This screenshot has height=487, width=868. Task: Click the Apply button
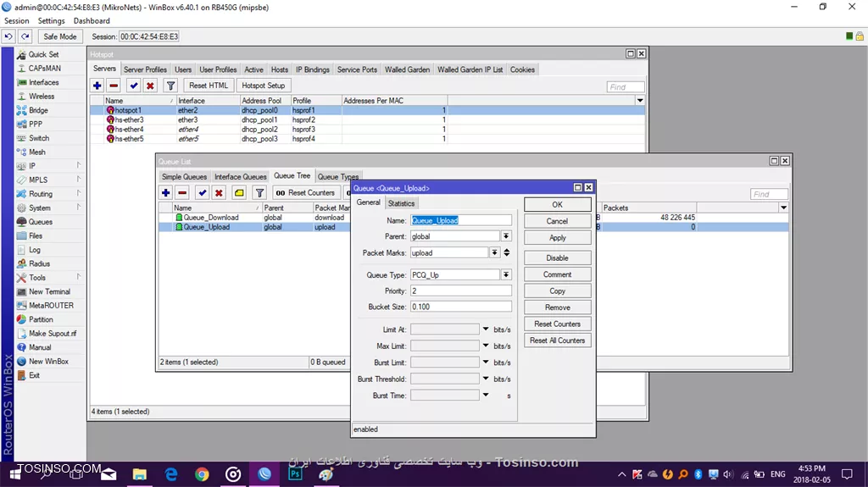click(x=557, y=237)
